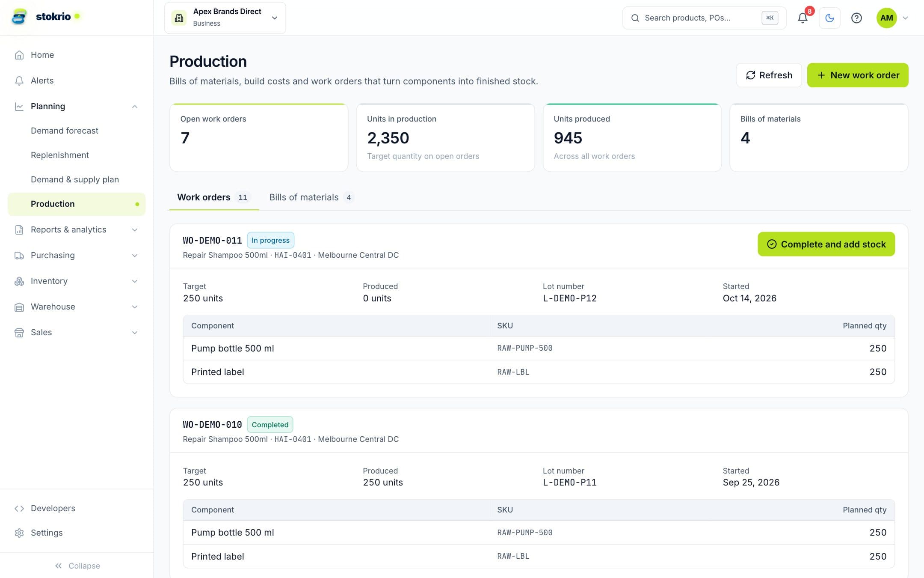Select the Production menu item

pyautogui.click(x=77, y=204)
